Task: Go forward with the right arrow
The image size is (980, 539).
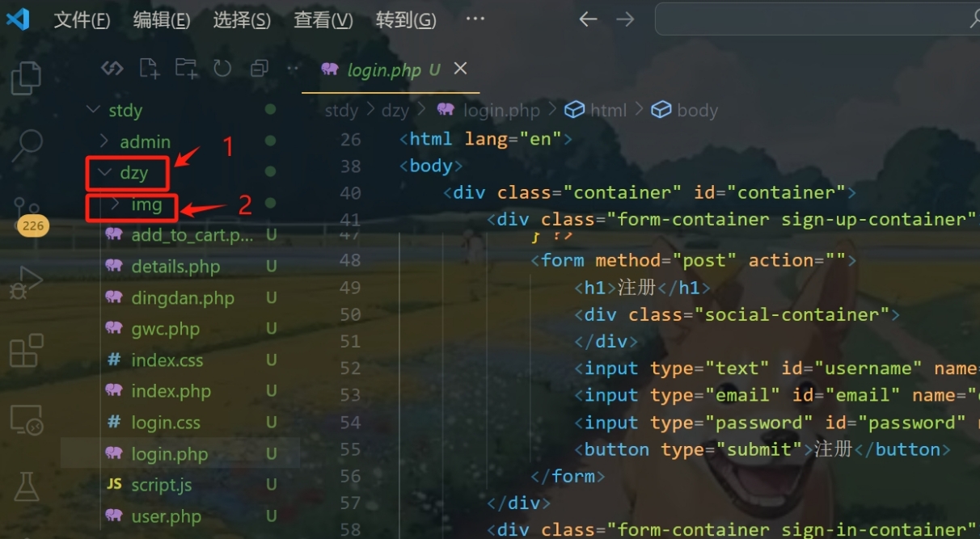Action: 625,19
